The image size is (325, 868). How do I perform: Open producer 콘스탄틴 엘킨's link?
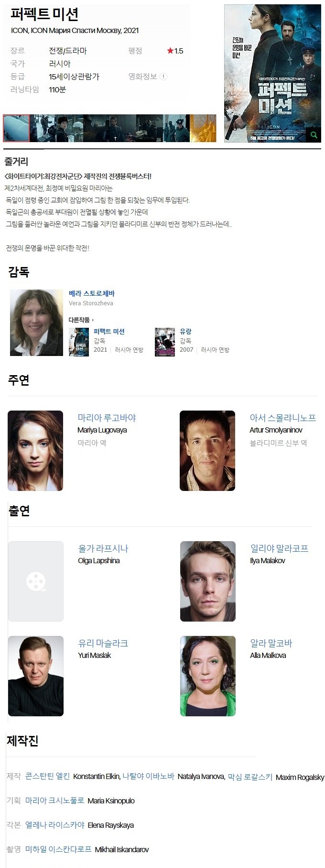pos(47,776)
